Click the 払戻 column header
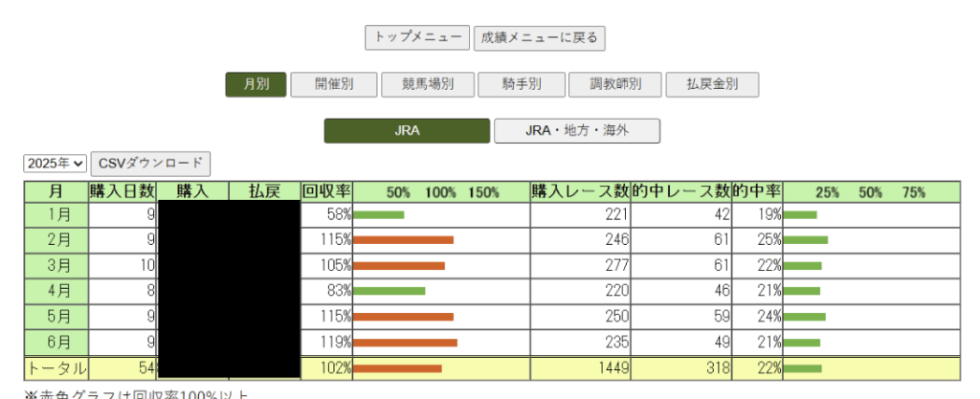 pos(264,191)
